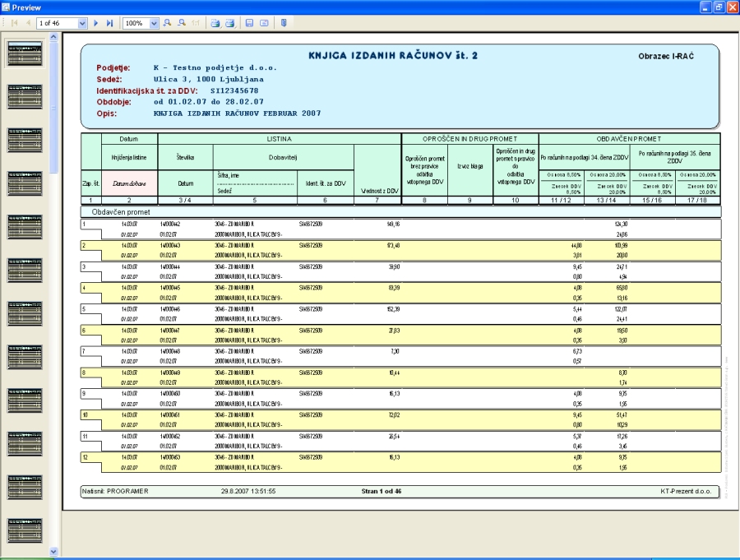Open the fifth page thumbnail in sidebar
Screen dimensions: 740x560
click(25, 227)
